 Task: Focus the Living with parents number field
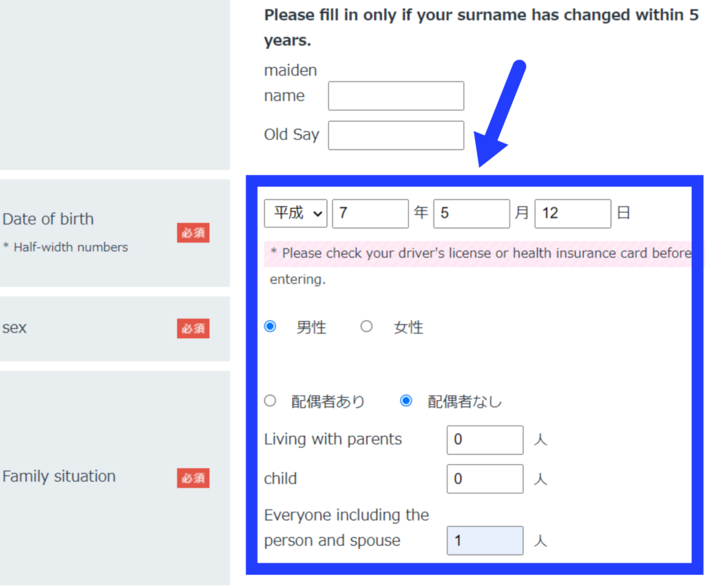tap(485, 440)
